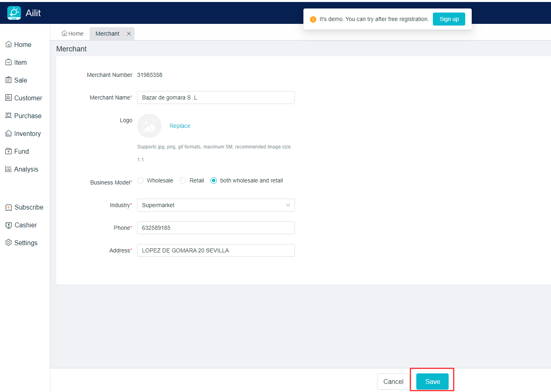Open Purchase icon in the sidebar
The width and height of the screenshot is (551, 392).
(x=8, y=116)
